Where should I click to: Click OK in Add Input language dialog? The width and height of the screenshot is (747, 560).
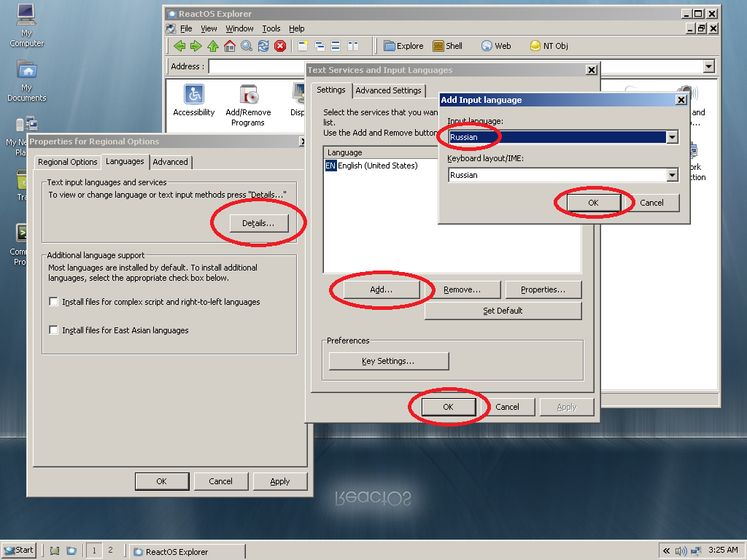coord(594,203)
